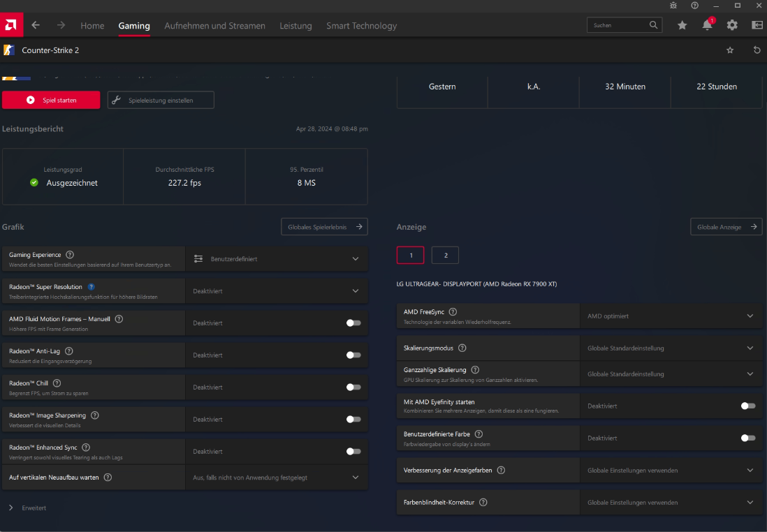This screenshot has width=767, height=532.
Task: Click Spieleleistung einstellen button
Action: tap(161, 100)
